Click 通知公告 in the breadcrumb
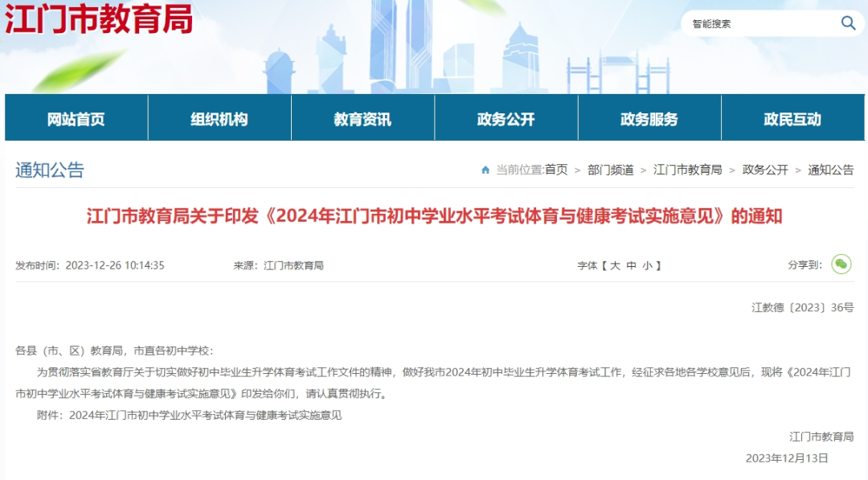868x480 pixels. coord(831,170)
